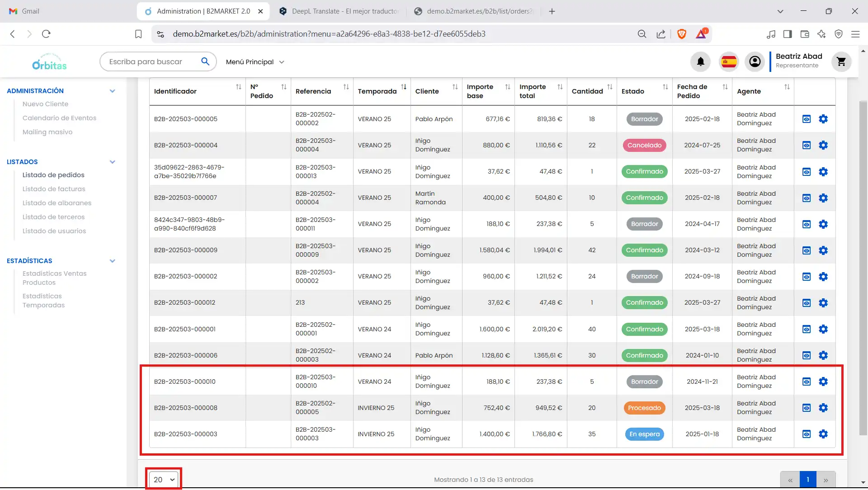
Task: View order B2B-202503-000012 with eye icon
Action: [807, 303]
